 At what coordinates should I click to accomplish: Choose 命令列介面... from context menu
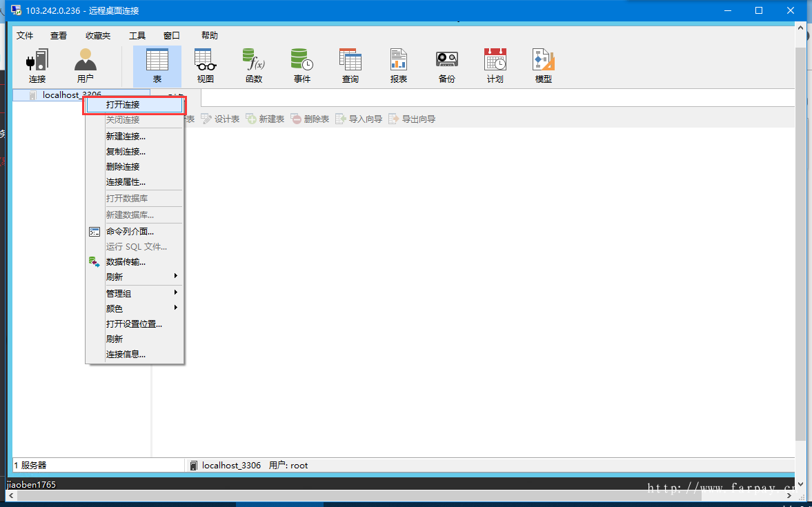pyautogui.click(x=130, y=232)
